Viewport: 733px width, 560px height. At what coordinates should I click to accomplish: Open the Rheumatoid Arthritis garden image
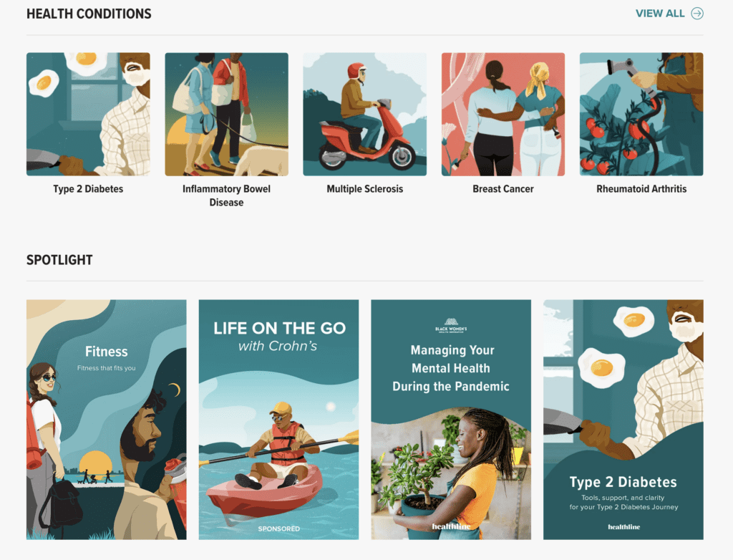(x=641, y=114)
